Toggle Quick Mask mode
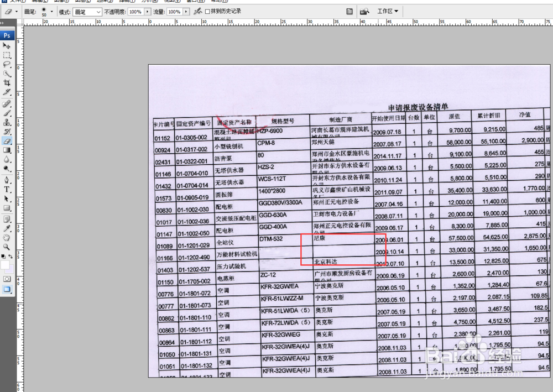Screen dimensions: 553x392 (x=7, y=279)
